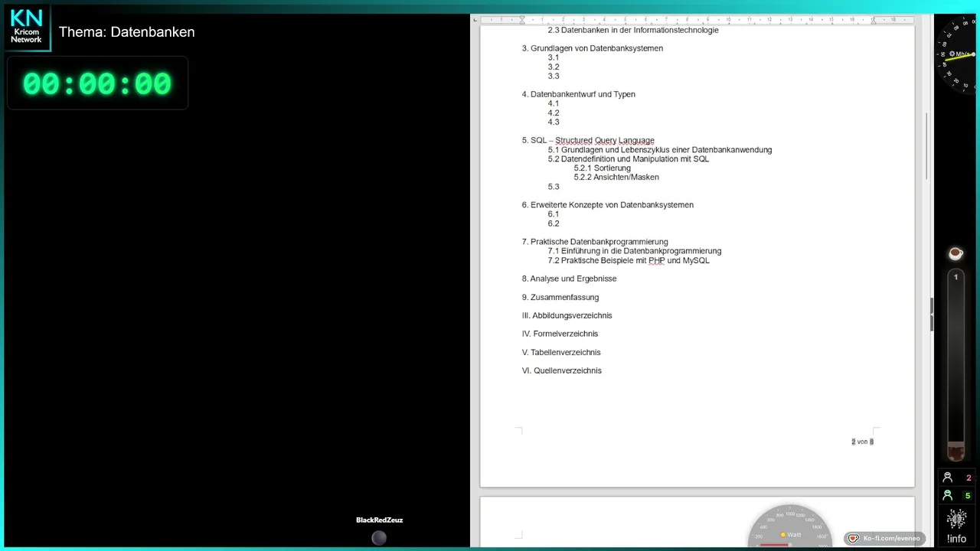Click the Mb/s speed gauge
980x551 pixels.
[957, 55]
